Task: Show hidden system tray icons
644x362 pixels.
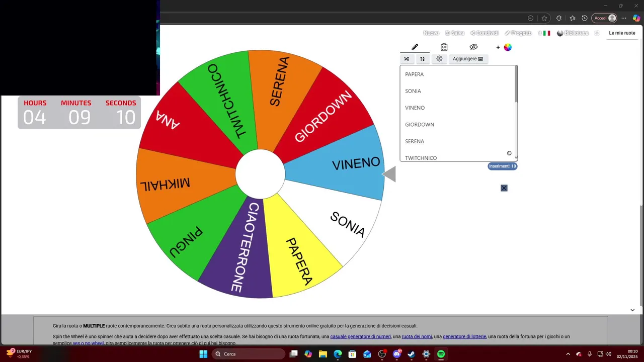Action: [x=568, y=354]
